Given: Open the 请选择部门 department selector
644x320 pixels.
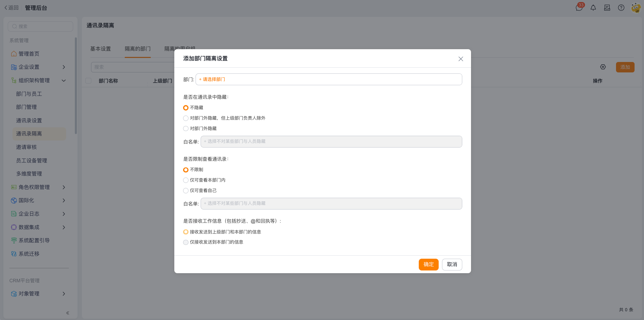Looking at the screenshot, I should pyautogui.click(x=329, y=79).
